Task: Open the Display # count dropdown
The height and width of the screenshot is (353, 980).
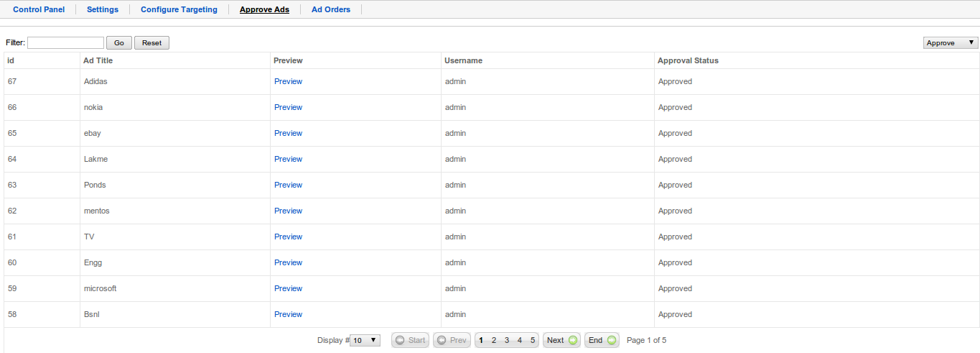Action: click(x=365, y=340)
